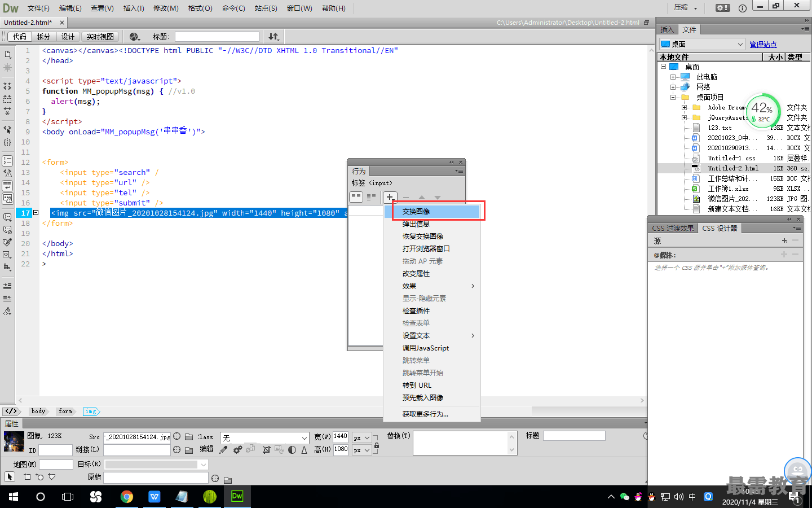Select 123.txt in the file list

720,128
